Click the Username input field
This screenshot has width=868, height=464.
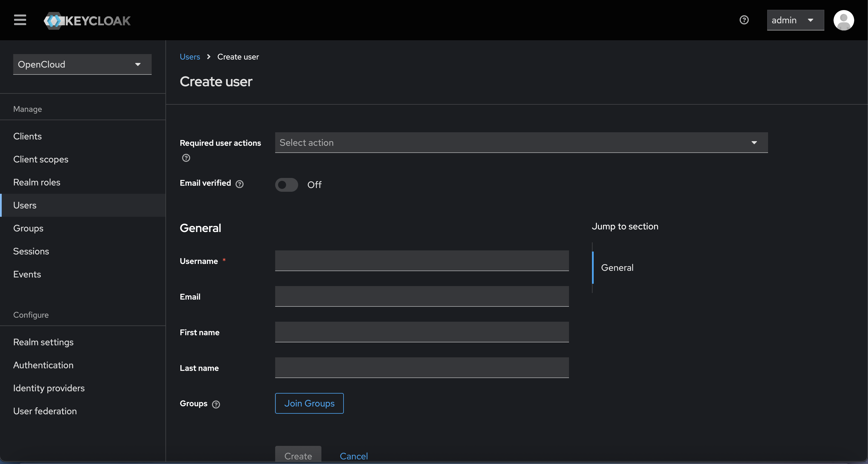pyautogui.click(x=422, y=261)
